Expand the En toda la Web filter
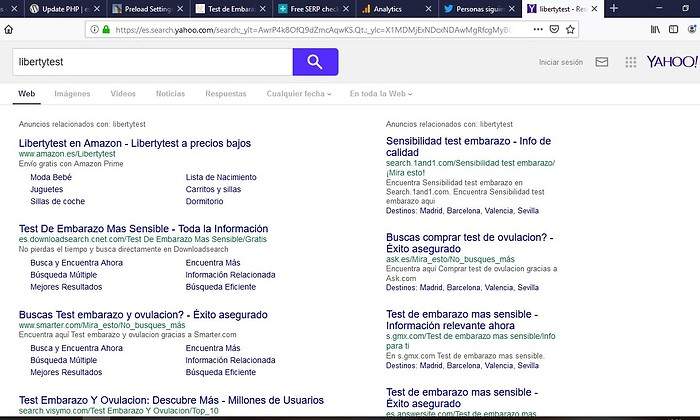Viewport: 700px width, 420px height. pyautogui.click(x=381, y=94)
